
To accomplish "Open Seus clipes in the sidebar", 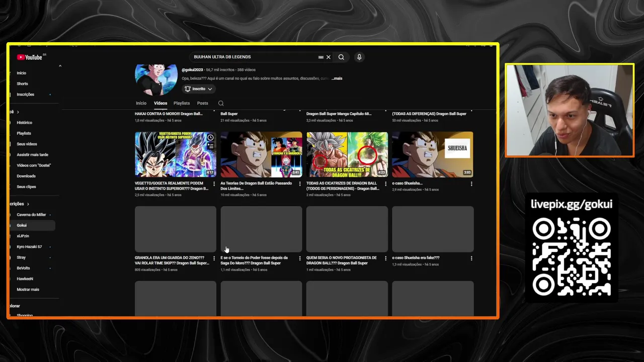I will (x=26, y=187).
